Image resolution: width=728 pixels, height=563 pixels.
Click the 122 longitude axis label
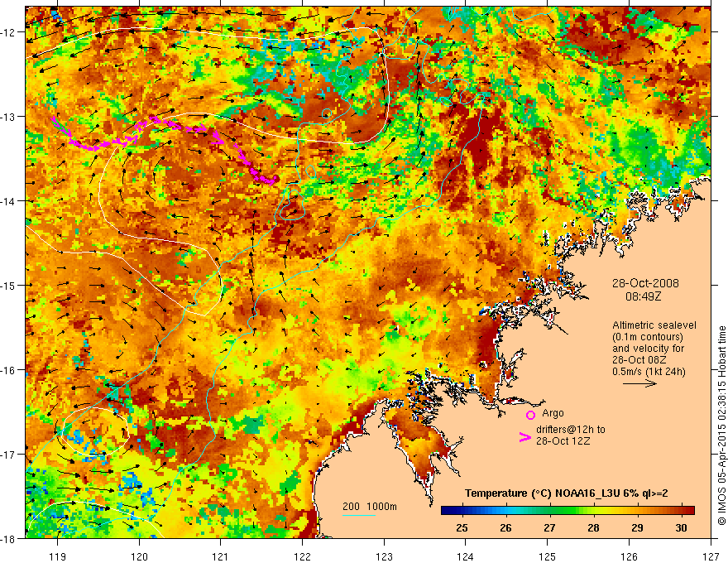302,556
